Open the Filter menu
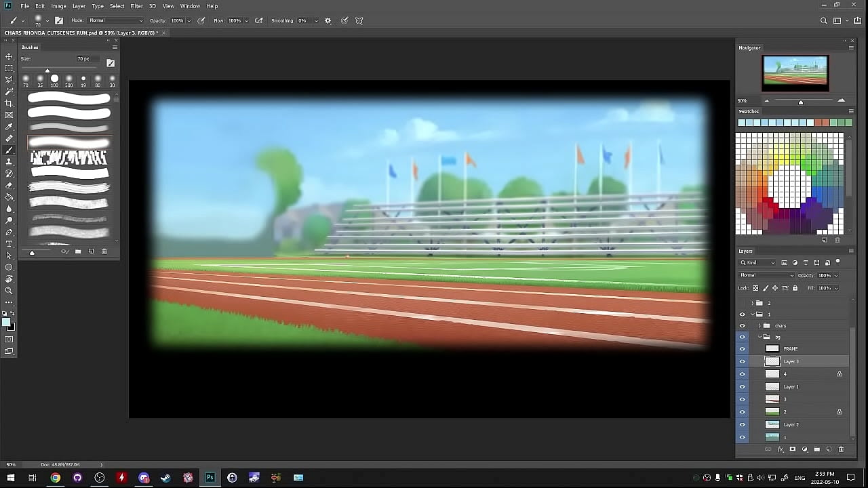 (x=136, y=6)
